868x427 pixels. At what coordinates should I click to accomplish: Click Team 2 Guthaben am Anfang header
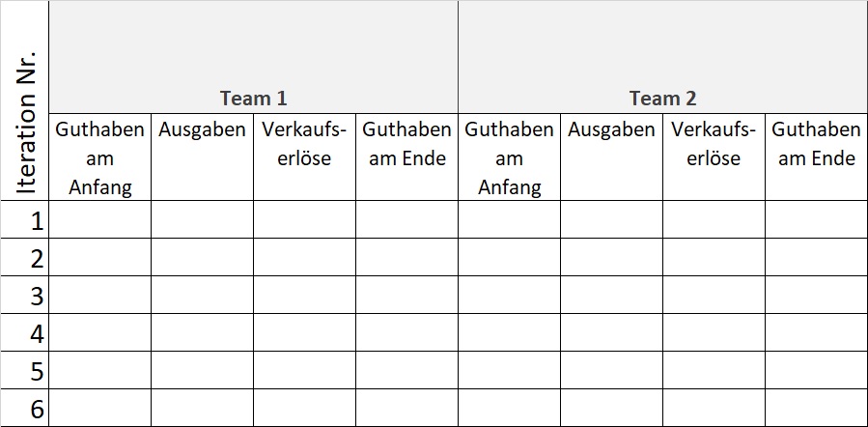click(x=509, y=157)
